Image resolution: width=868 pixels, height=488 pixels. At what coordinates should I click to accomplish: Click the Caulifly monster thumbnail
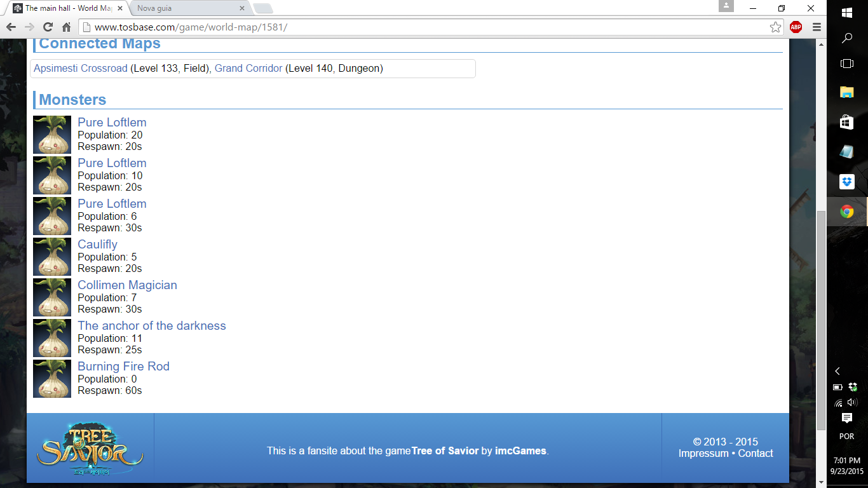click(x=52, y=257)
